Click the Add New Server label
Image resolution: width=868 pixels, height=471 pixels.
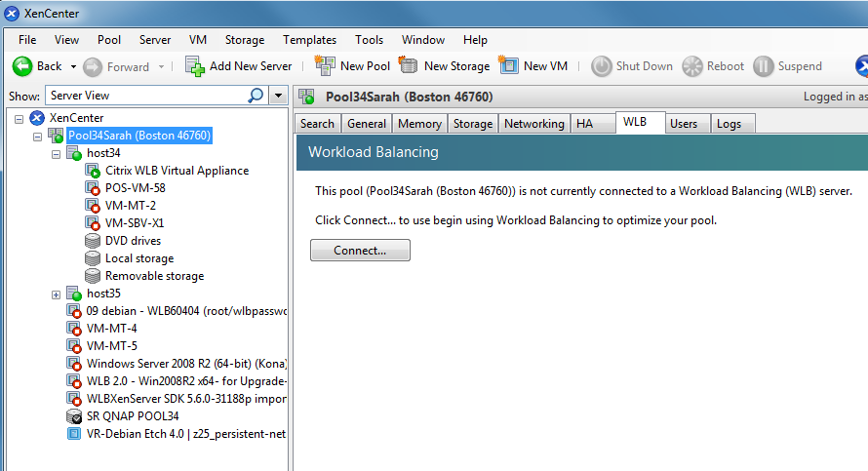(x=251, y=66)
